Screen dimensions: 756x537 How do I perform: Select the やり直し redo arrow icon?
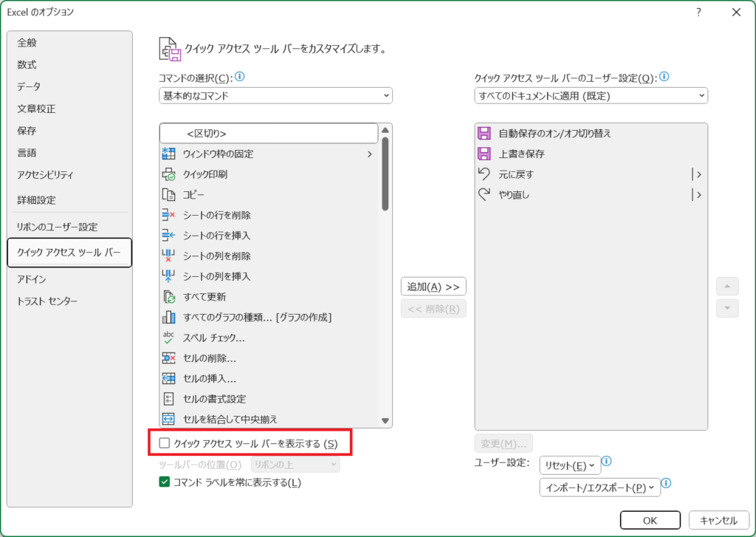click(x=484, y=194)
